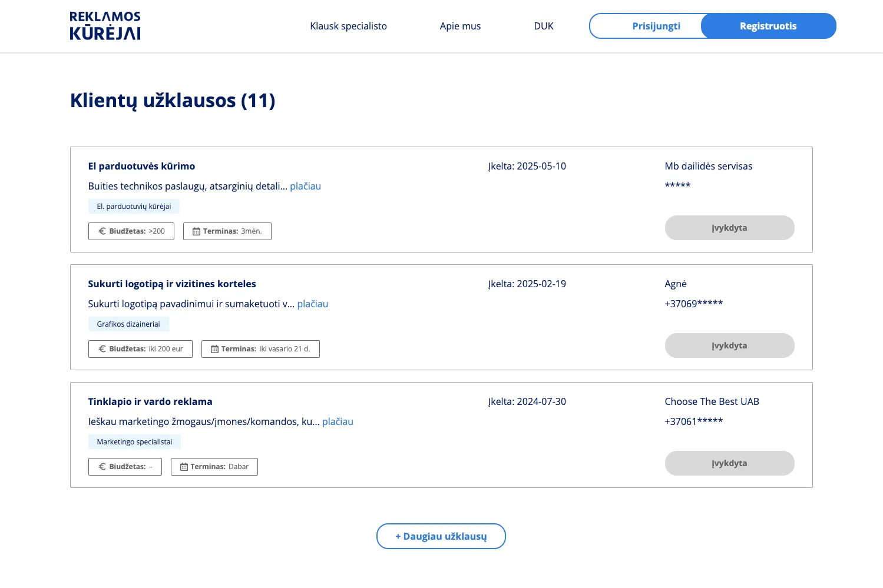This screenshot has height=588, width=883.
Task: Expand the logotipą request via plačiau
Action: tap(312, 304)
